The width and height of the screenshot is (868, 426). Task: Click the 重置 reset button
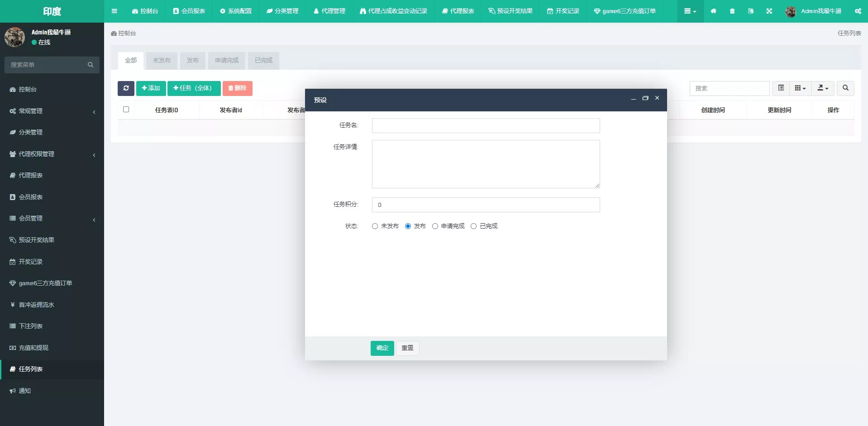(407, 348)
